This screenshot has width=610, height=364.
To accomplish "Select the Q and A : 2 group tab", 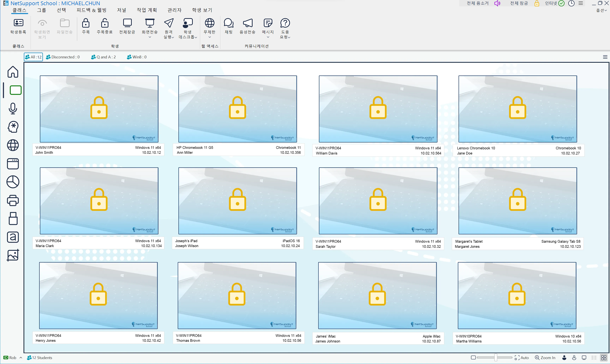I will (103, 57).
